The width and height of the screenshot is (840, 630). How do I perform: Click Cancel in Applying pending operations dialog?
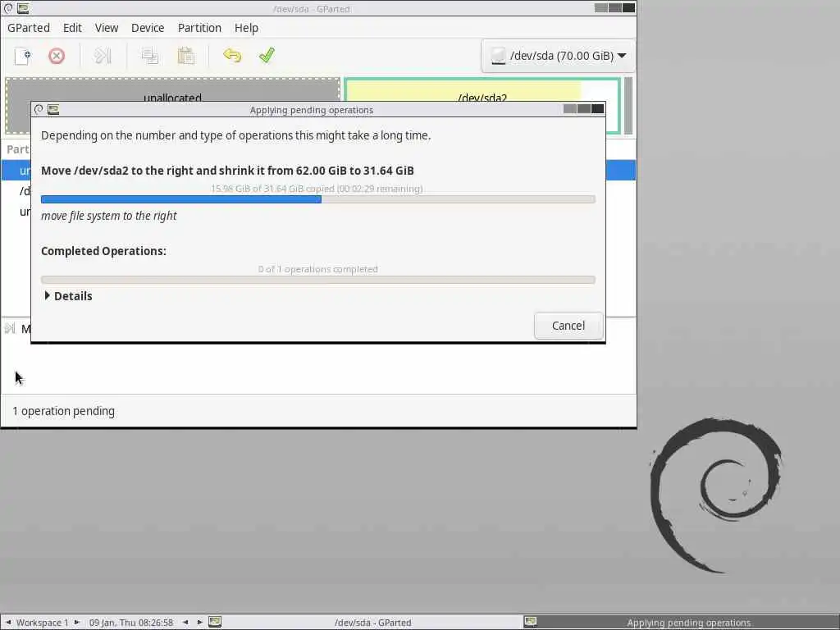(x=568, y=326)
